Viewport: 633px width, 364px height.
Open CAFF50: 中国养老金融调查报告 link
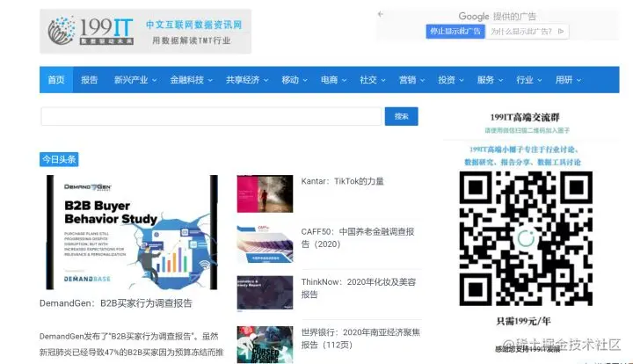coord(358,237)
